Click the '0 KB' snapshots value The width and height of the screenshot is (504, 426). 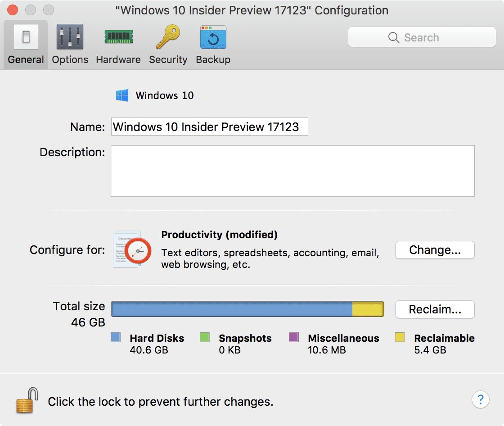tap(229, 350)
